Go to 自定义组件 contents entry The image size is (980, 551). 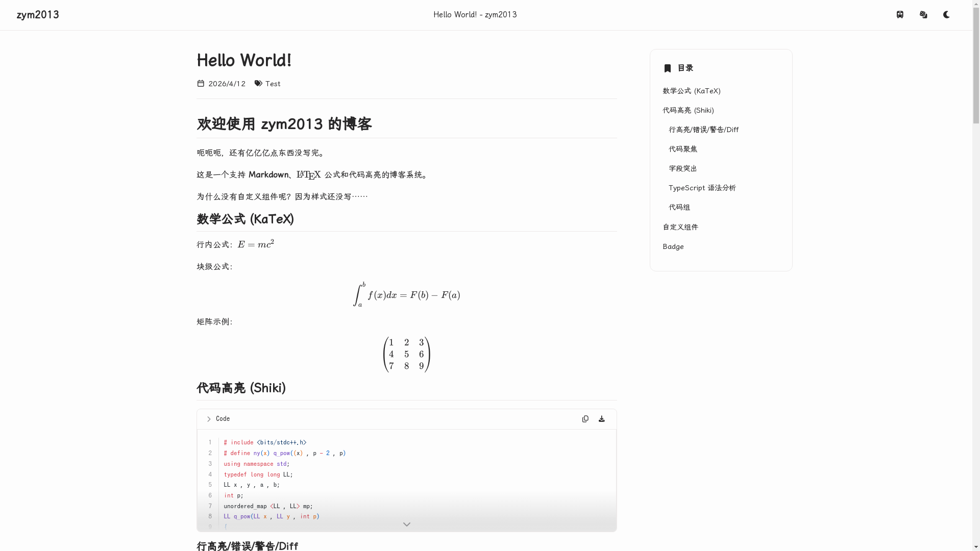click(680, 227)
